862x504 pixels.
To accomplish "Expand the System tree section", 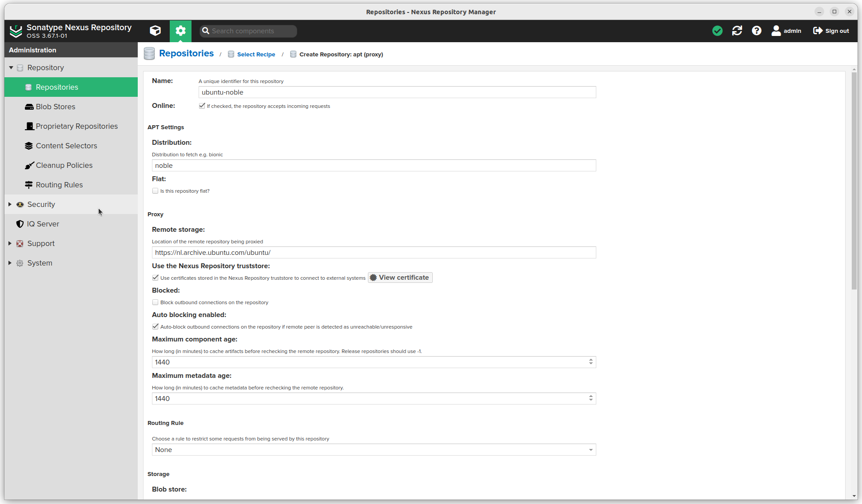I will point(10,263).
